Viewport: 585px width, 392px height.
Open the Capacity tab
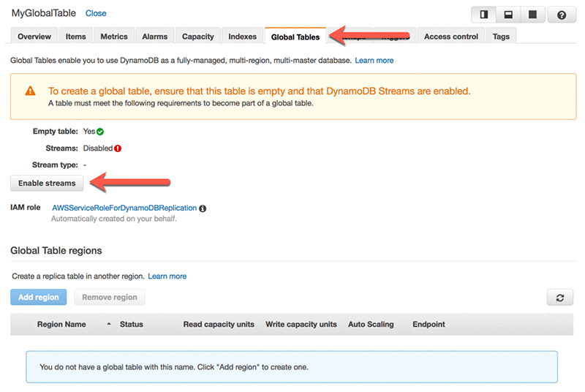tap(198, 37)
